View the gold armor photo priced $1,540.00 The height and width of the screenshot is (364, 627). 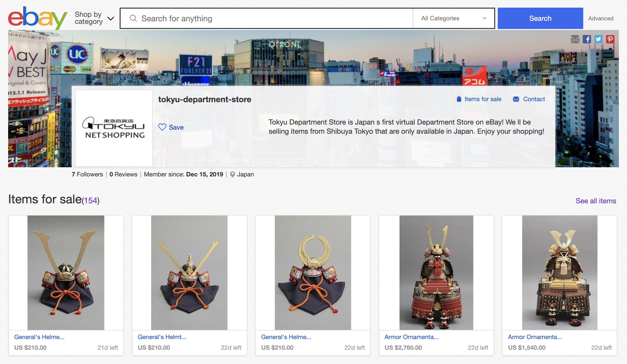click(x=560, y=273)
